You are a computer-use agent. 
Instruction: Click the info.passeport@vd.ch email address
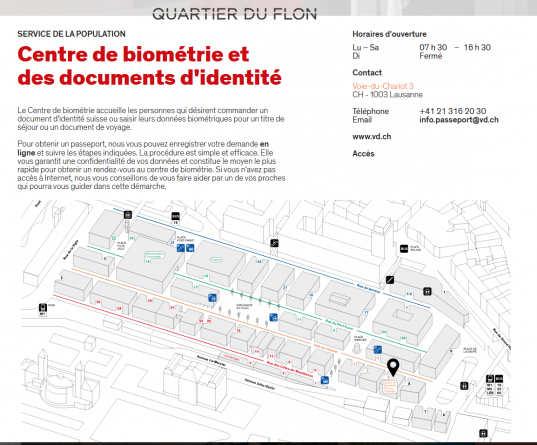coord(459,120)
